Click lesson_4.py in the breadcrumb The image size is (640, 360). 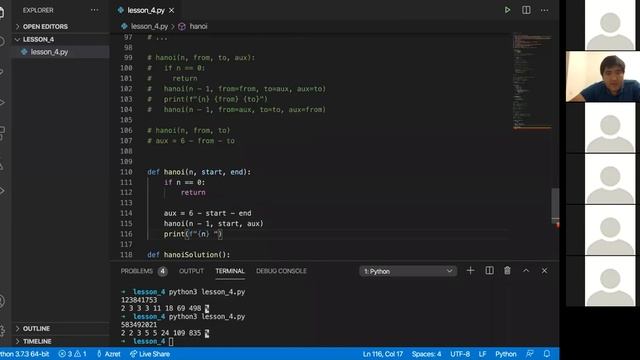click(x=149, y=27)
